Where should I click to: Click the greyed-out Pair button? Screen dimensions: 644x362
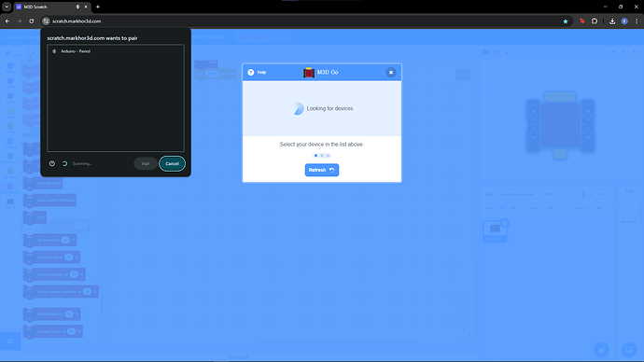[x=146, y=164]
